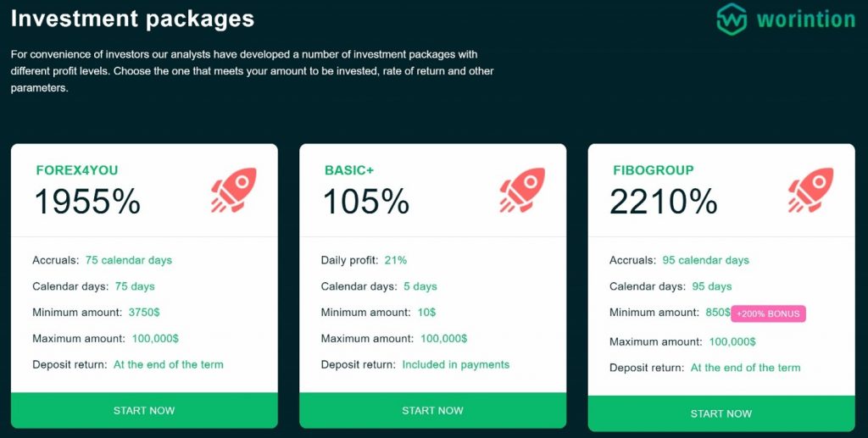Click the Investment packages heading

point(133,19)
